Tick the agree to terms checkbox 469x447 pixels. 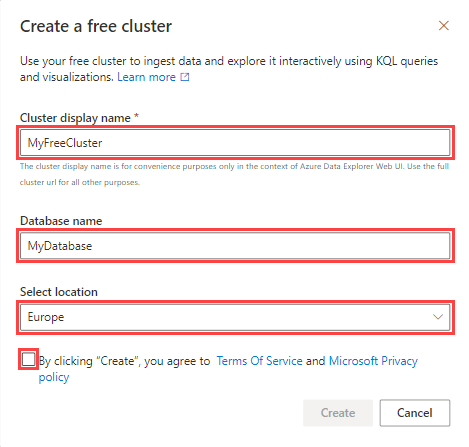point(28,360)
